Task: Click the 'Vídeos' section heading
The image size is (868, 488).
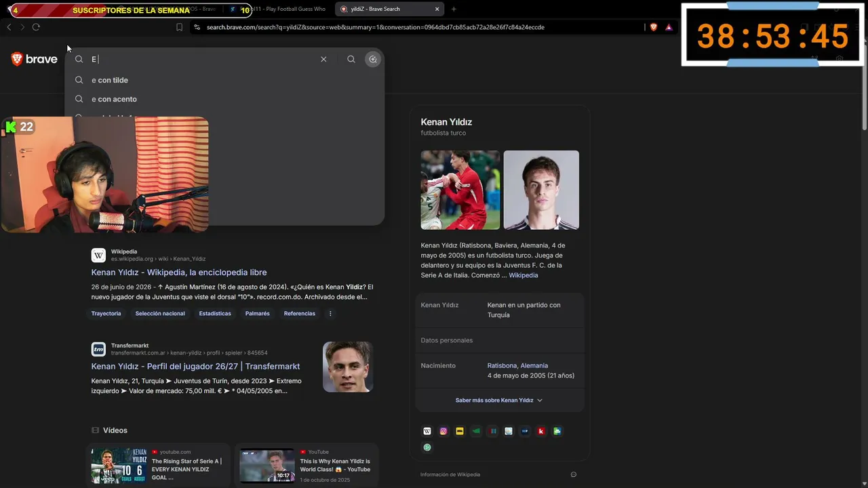Action: [x=115, y=430]
